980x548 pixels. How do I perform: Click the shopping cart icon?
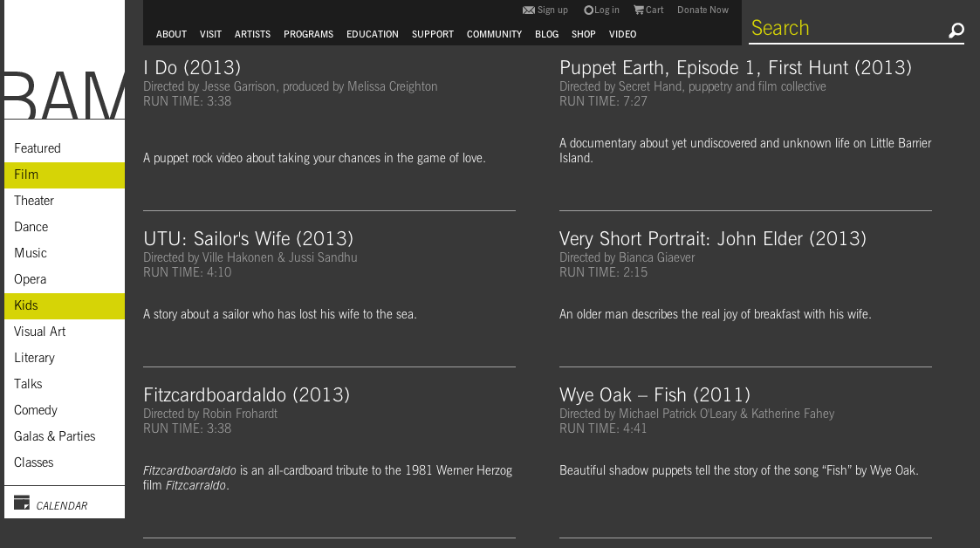pos(639,10)
